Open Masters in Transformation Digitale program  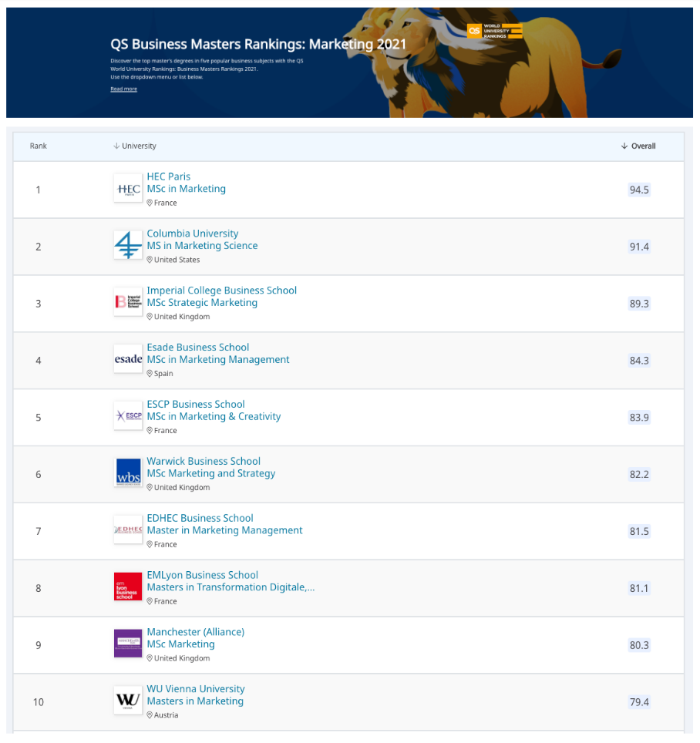tap(231, 587)
